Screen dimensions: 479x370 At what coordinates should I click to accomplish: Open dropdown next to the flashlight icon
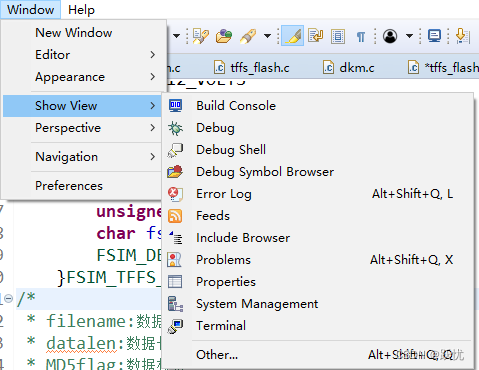(x=267, y=36)
